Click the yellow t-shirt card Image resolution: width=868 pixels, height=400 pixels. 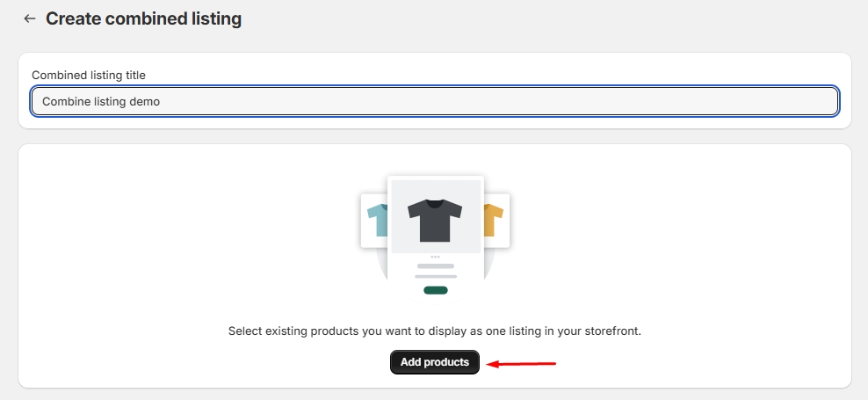(496, 220)
